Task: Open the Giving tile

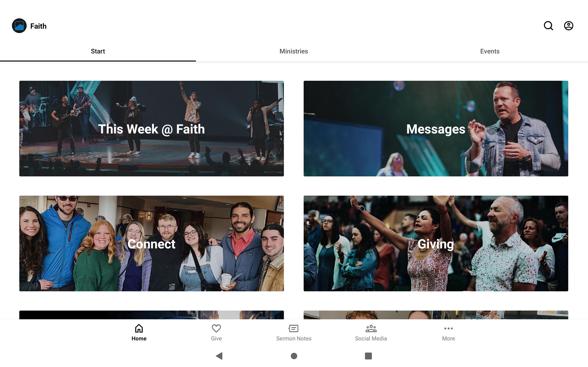Action: click(x=436, y=243)
